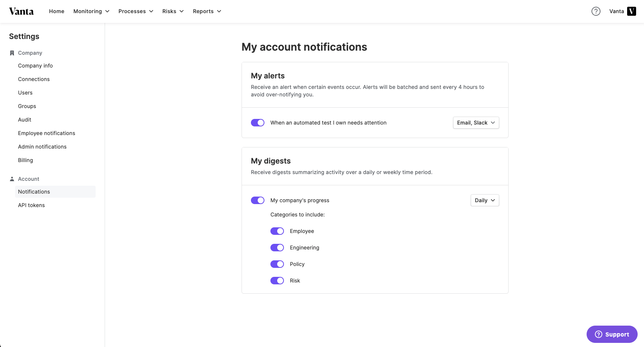Toggle automated test needs attention alert
The height and width of the screenshot is (347, 644).
[258, 123]
